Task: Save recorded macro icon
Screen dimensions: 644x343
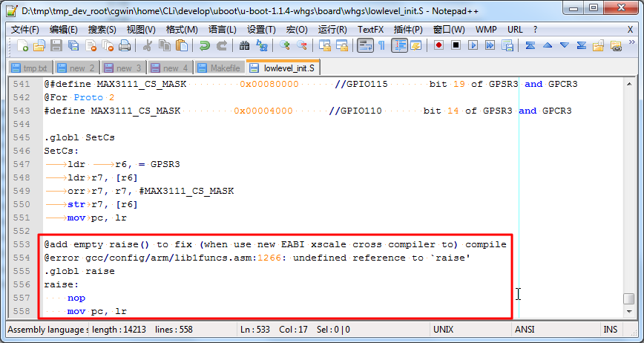Action: tap(507, 45)
